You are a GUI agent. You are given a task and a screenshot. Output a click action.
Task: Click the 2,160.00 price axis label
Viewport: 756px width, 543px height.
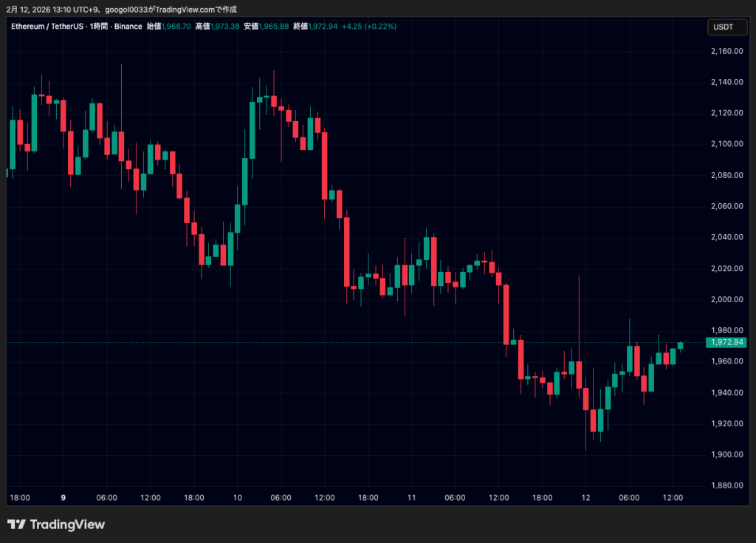pyautogui.click(x=727, y=51)
